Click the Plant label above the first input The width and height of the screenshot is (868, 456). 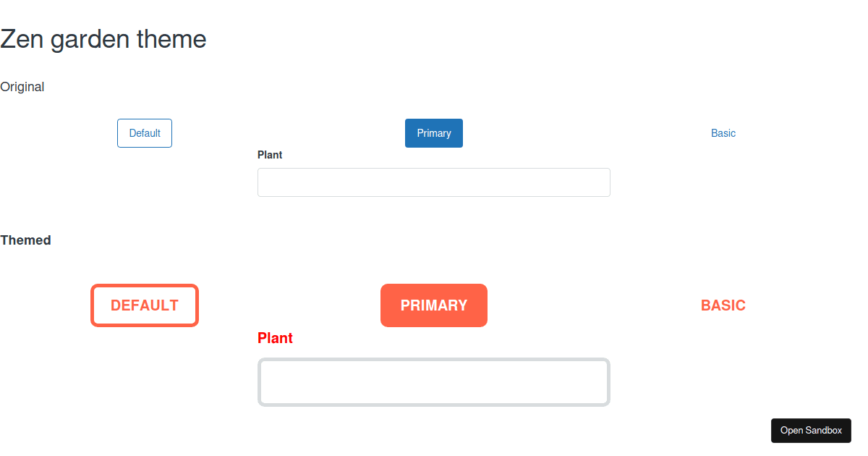pyautogui.click(x=269, y=154)
